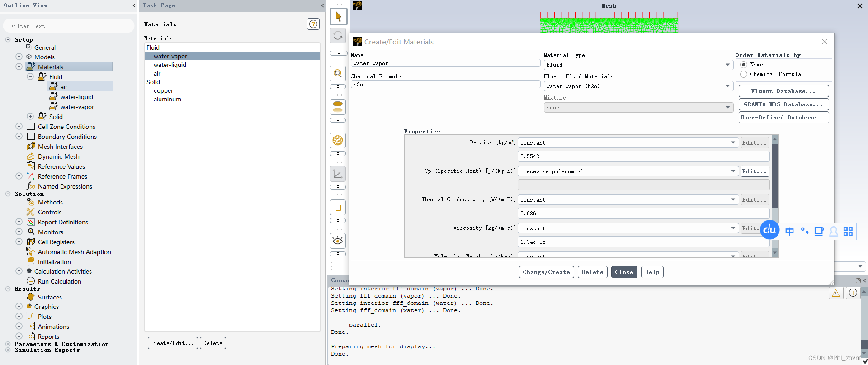Image resolution: width=868 pixels, height=365 pixels.
Task: Click the Change/Create button
Action: [x=546, y=272]
